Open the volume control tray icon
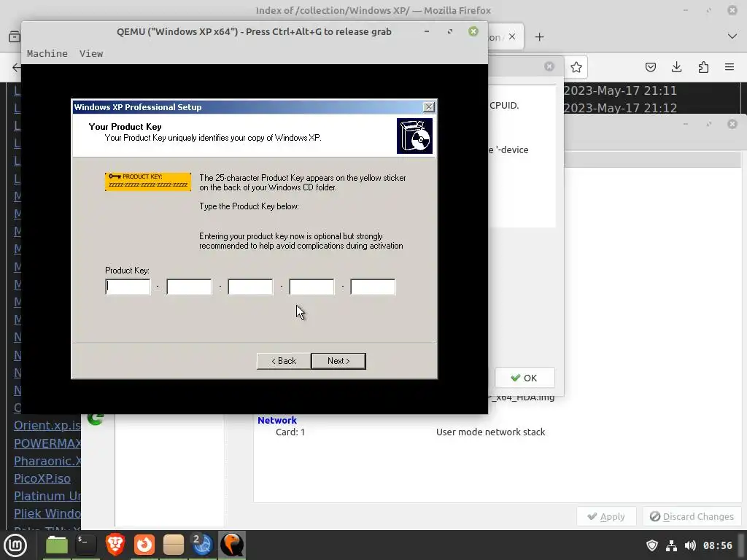 [690, 545]
